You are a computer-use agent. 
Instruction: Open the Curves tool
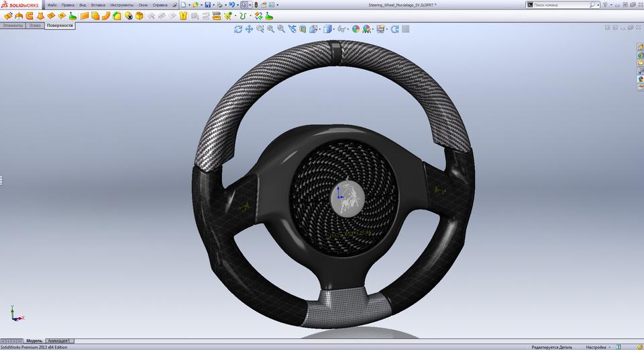[243, 16]
